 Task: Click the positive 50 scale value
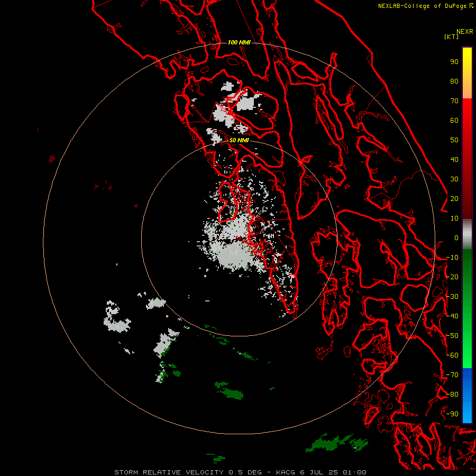tap(454, 140)
